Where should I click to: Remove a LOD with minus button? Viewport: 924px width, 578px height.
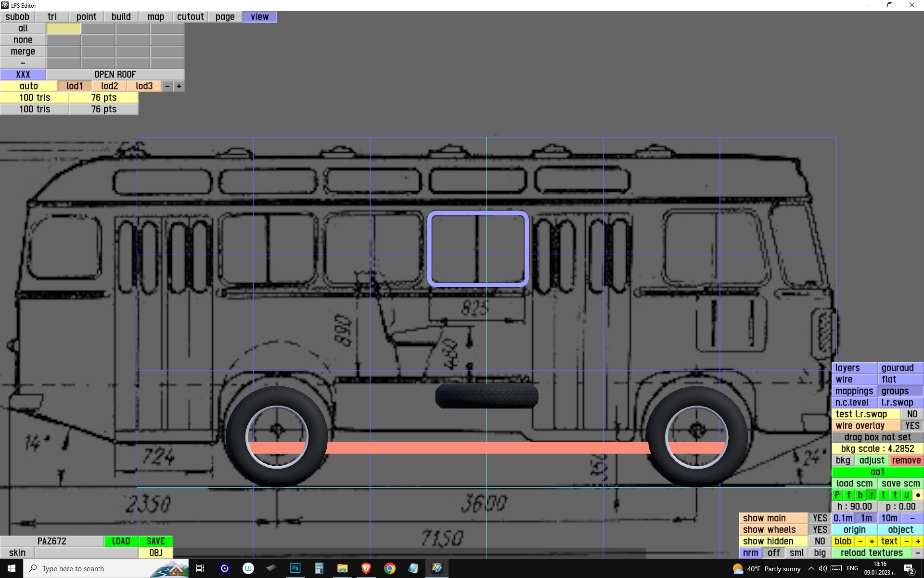(x=167, y=86)
